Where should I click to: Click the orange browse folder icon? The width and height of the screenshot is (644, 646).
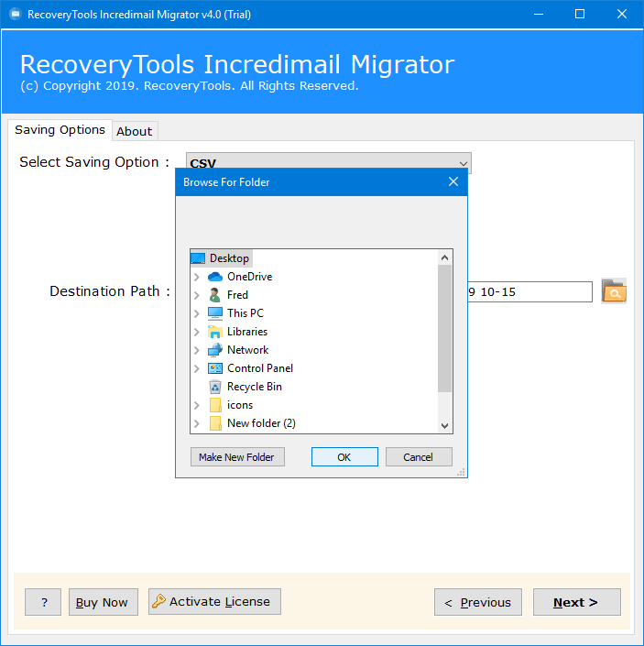click(x=614, y=291)
